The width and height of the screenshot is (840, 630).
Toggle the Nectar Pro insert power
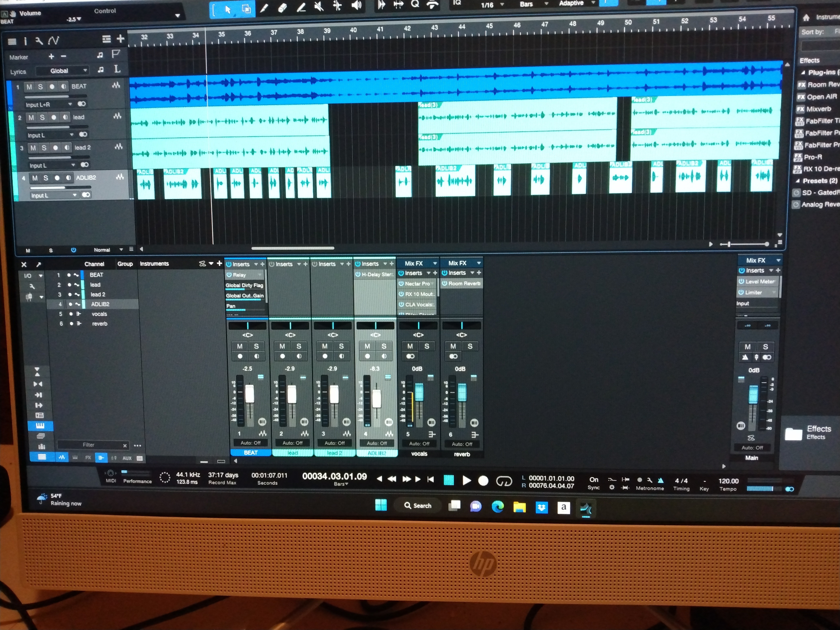click(x=401, y=284)
